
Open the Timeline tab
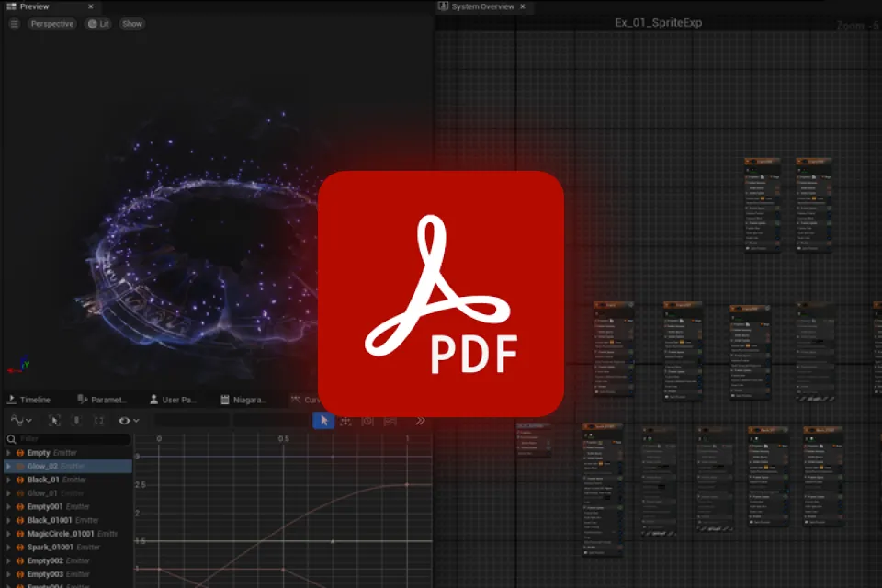[29, 400]
